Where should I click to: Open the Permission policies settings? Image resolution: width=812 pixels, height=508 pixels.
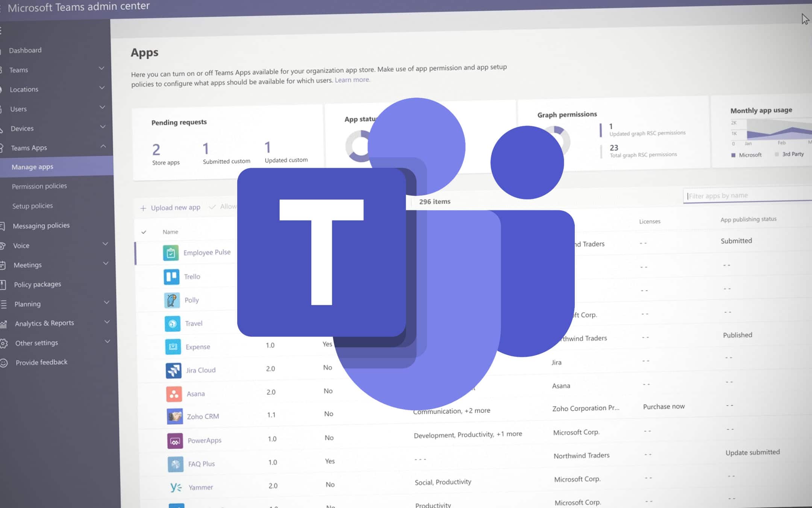39,186
